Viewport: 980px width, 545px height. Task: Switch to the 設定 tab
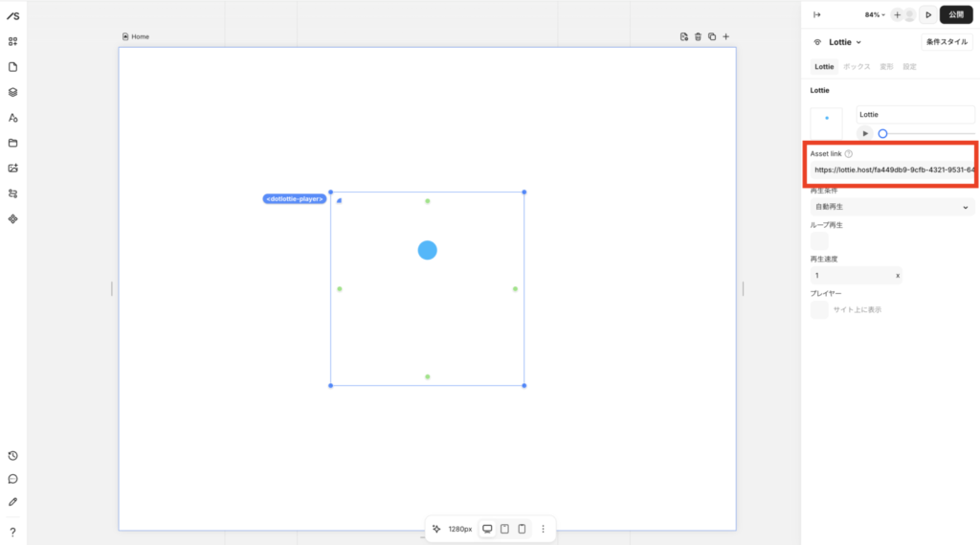coord(909,67)
